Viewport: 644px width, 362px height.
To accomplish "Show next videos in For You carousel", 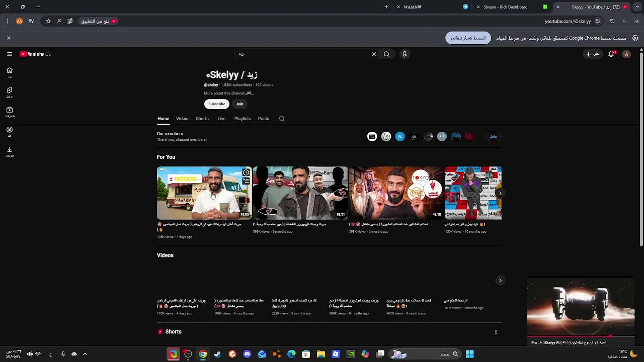I will pyautogui.click(x=500, y=194).
